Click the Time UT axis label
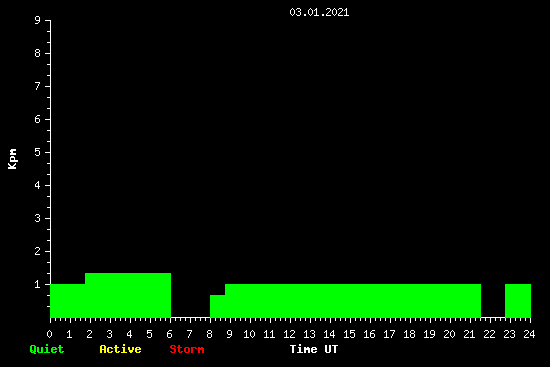 point(314,349)
